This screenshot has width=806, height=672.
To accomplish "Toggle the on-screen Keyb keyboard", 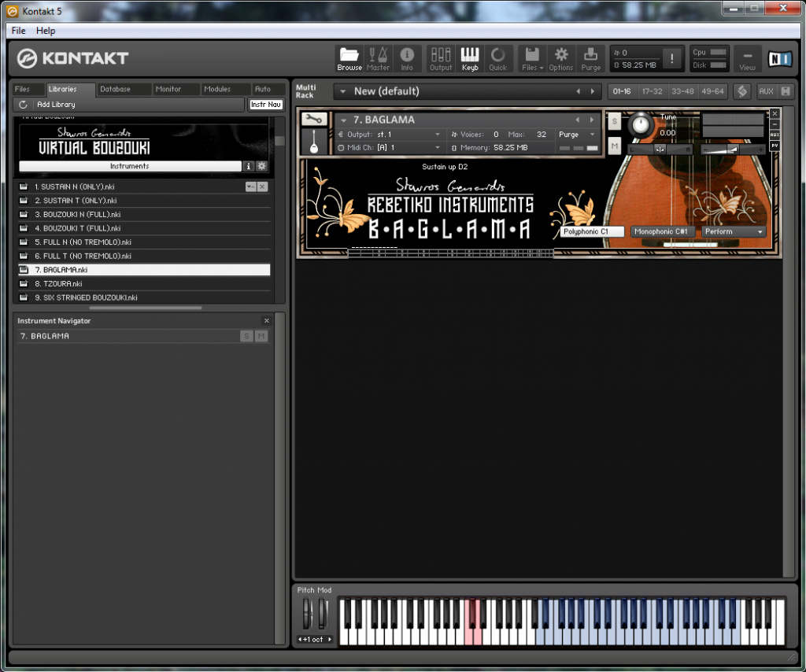I will tap(470, 58).
